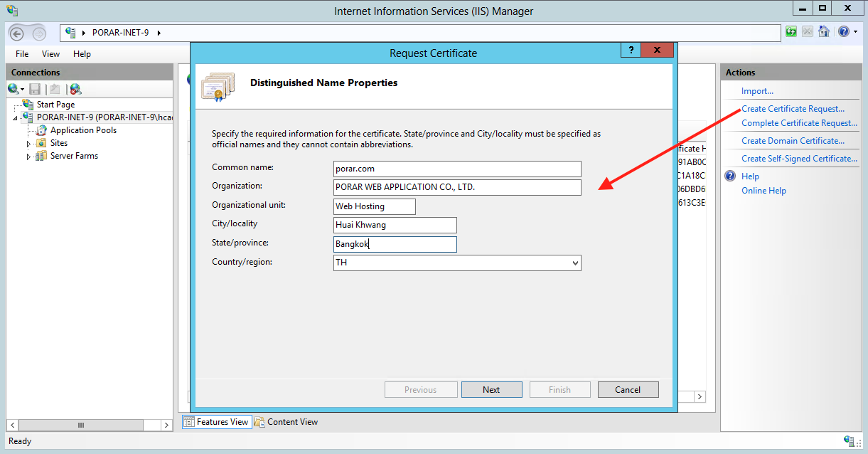Click the Create New Connection globe icon

[14, 89]
